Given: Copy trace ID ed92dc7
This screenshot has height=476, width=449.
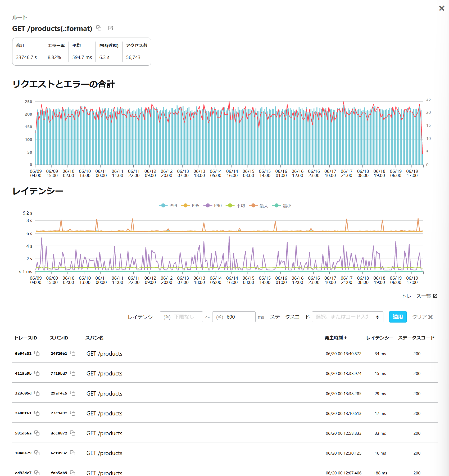Looking at the screenshot, I should click(x=37, y=473).
